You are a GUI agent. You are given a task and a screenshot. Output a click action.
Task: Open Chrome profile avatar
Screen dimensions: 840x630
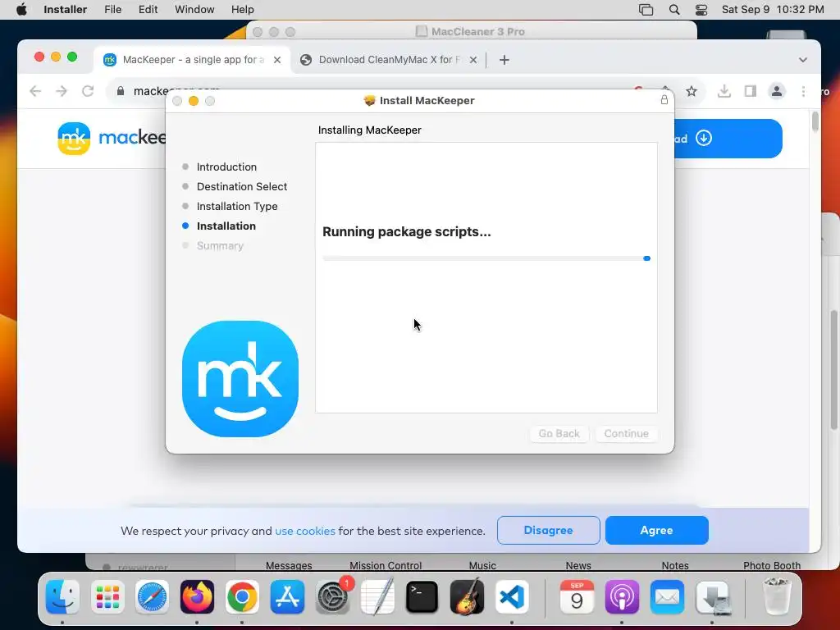pos(777,91)
